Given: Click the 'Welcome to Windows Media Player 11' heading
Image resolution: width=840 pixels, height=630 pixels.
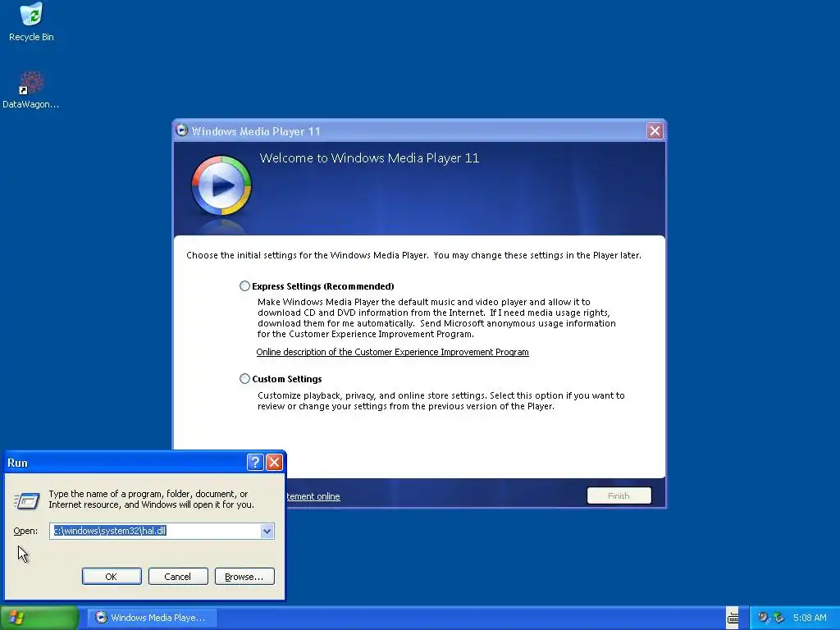Looking at the screenshot, I should (x=369, y=158).
